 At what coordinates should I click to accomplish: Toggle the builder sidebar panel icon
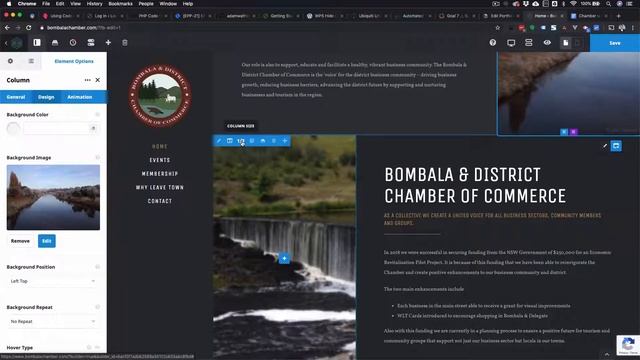pos(37,42)
